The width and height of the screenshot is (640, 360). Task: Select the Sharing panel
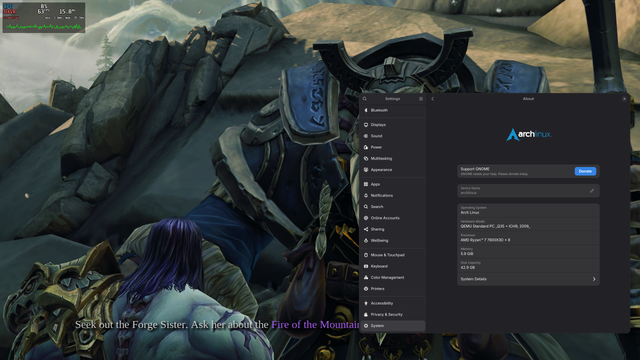click(x=393, y=229)
